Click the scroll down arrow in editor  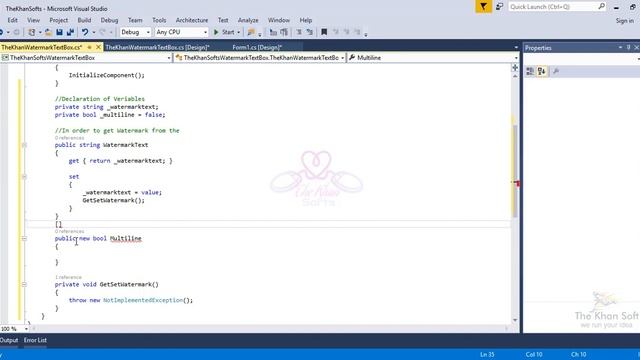(515, 320)
